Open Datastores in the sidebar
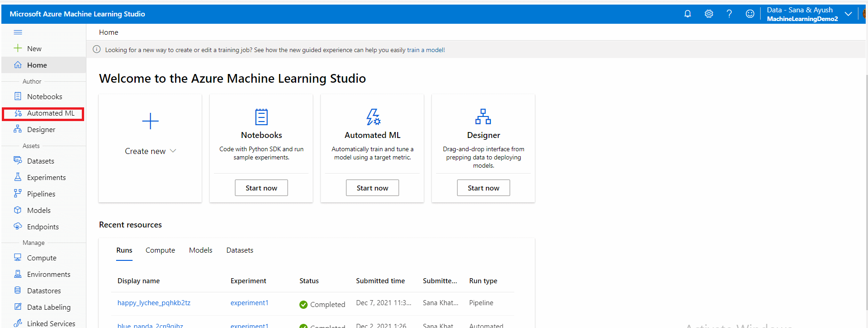 [44, 291]
